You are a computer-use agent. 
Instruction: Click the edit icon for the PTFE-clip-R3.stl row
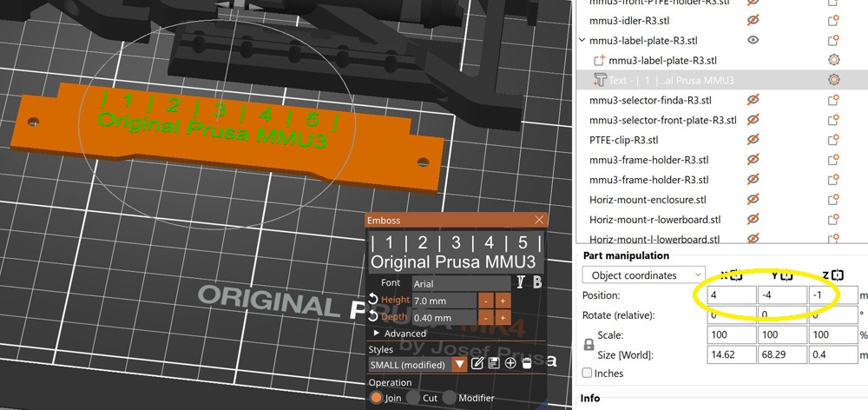tap(834, 140)
